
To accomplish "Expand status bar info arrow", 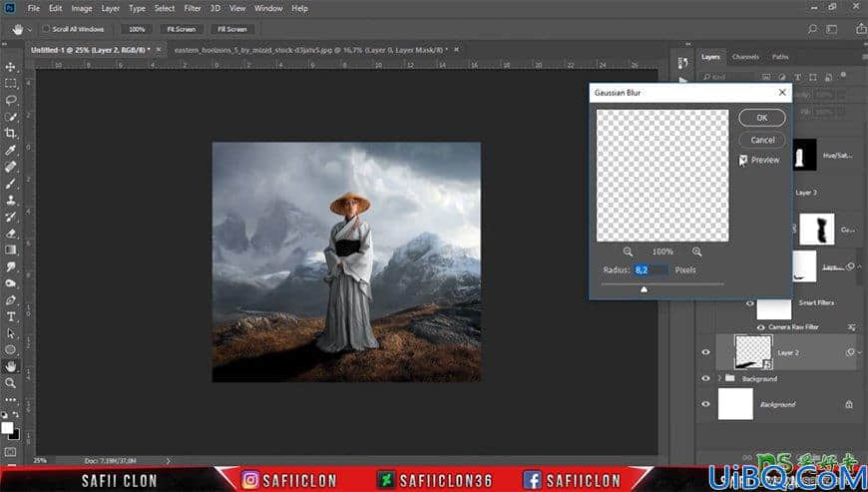I will pyautogui.click(x=169, y=460).
